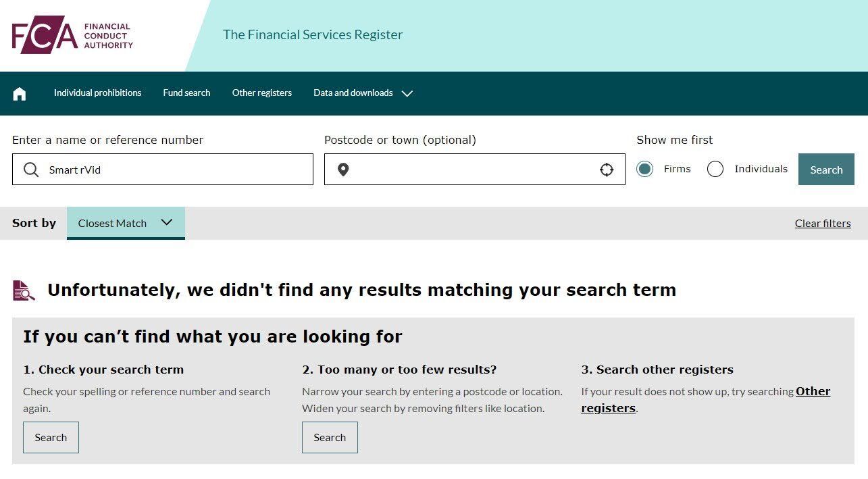Screen dimensions: 868x479
Task: Select the Firms radio button
Action: pos(645,169)
